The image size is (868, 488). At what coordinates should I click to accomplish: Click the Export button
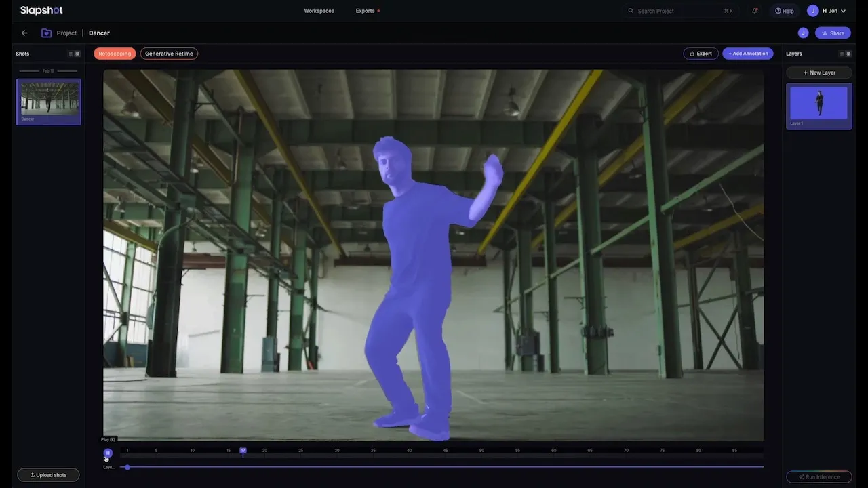click(x=701, y=54)
